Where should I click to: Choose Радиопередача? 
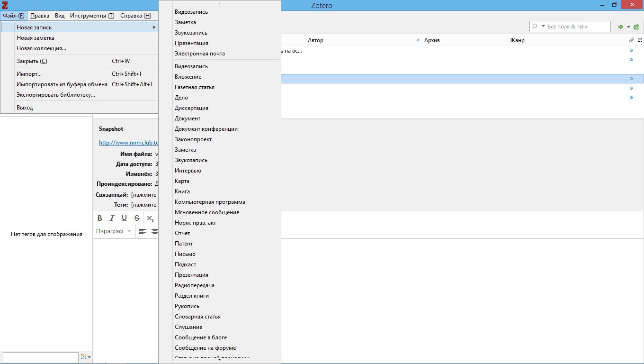click(x=220, y=285)
